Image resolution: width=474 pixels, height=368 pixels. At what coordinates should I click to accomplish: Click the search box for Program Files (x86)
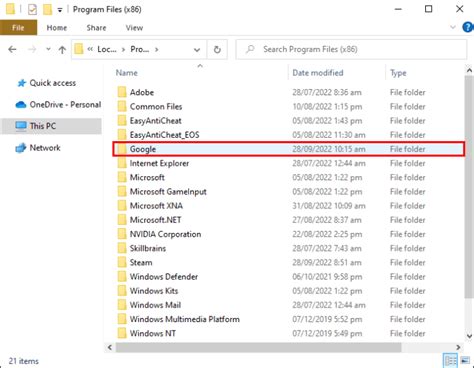351,49
